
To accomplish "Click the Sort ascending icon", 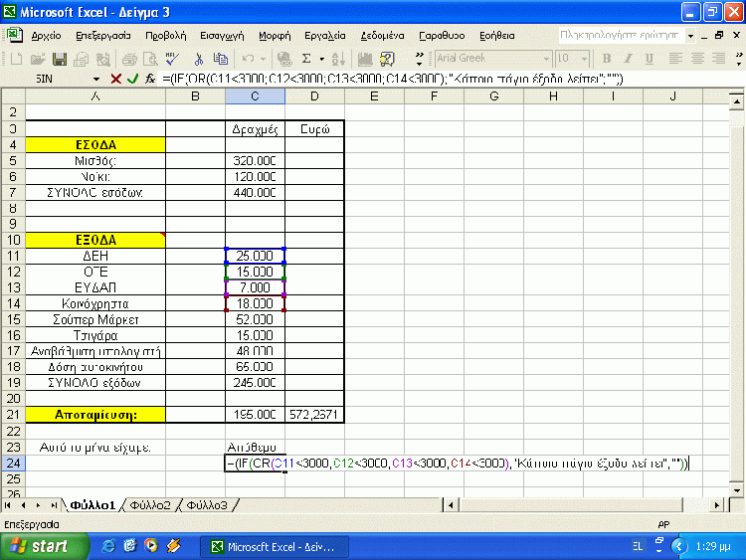I will pos(338,59).
